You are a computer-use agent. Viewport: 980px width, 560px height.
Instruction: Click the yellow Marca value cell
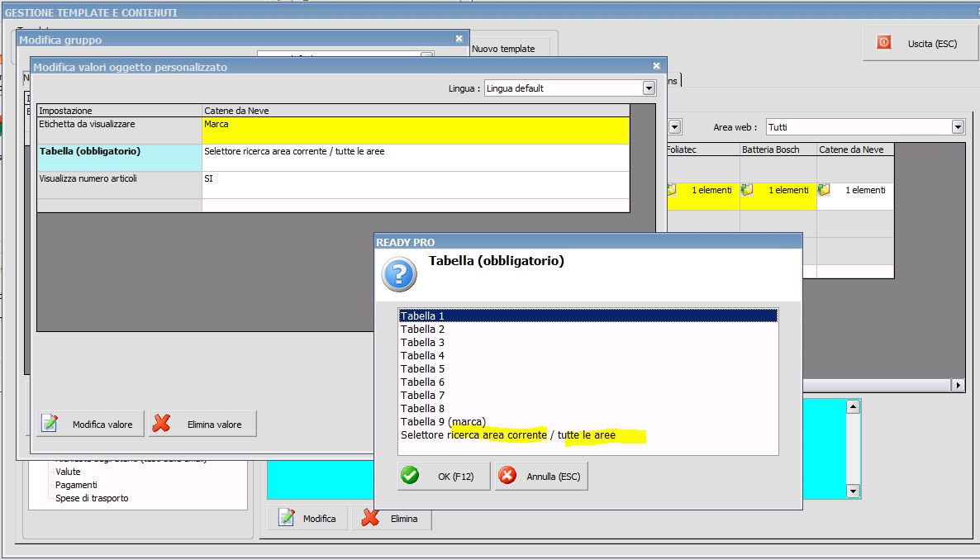[416, 131]
